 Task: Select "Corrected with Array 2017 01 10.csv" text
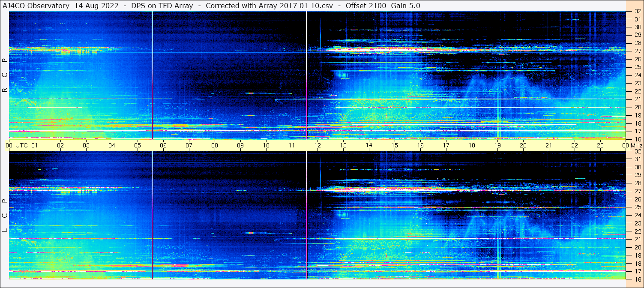[x=269, y=6]
